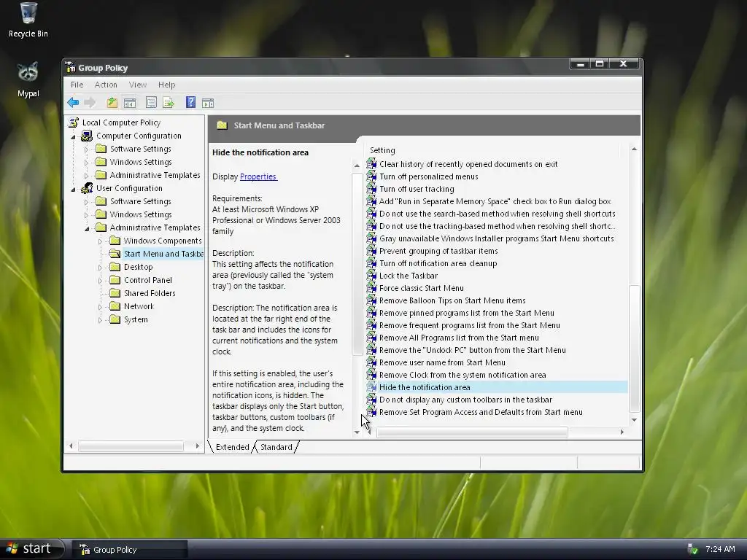Go back with the blue Back arrow
This screenshot has height=560, width=747.
pos(73,102)
